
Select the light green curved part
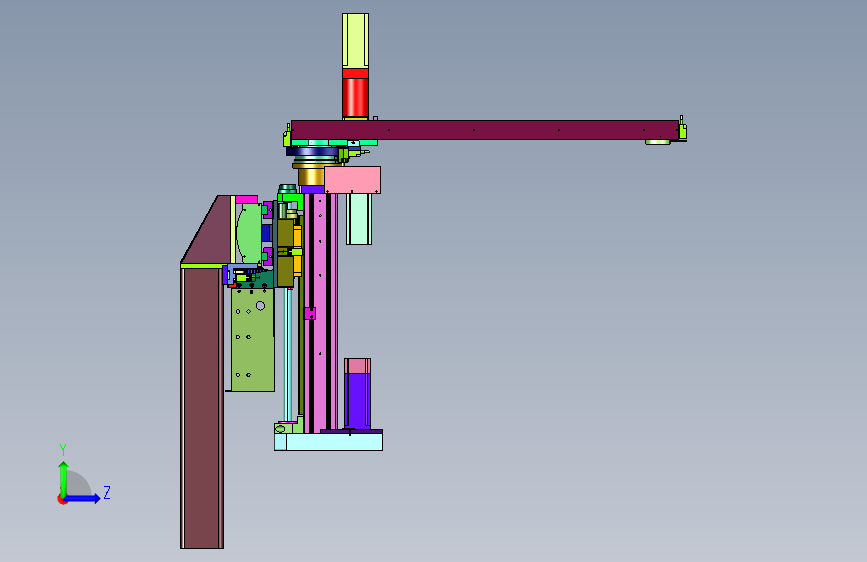[x=249, y=233]
